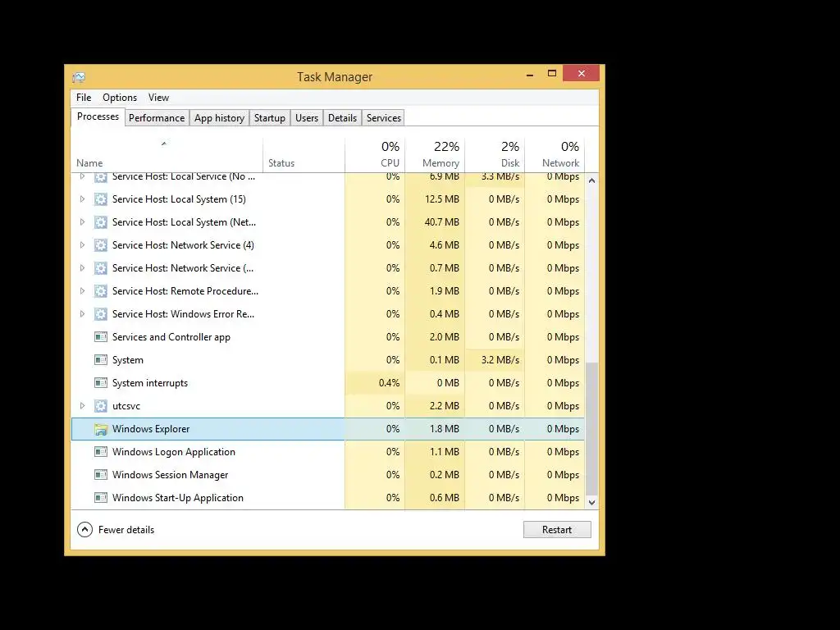Expand Service Host: Local System (15)
Viewport: 840px width, 630px height.
[82, 199]
